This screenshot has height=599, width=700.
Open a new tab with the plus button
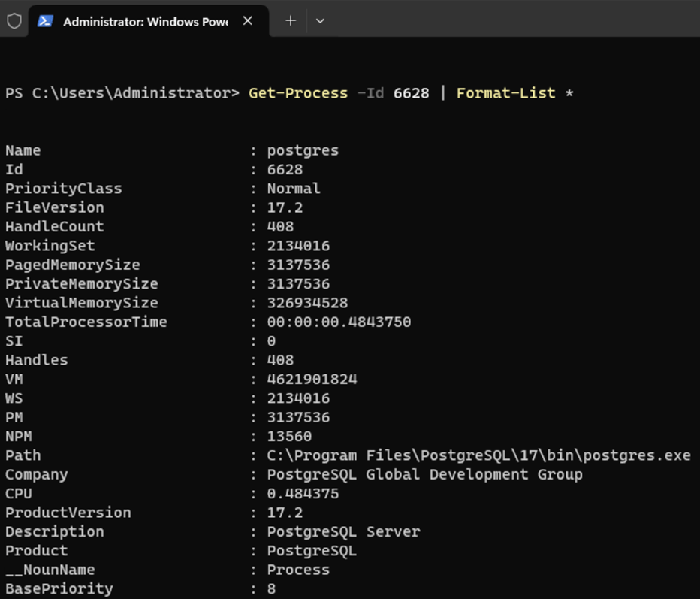[x=291, y=21]
